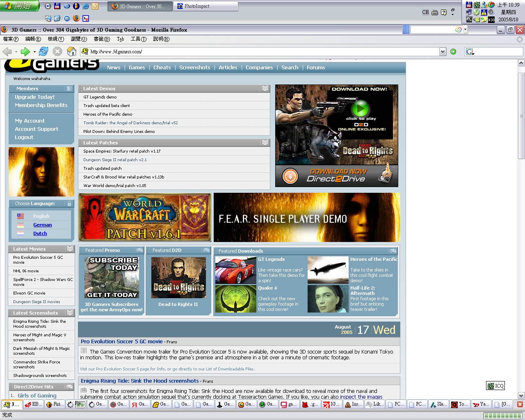Open the 說明(H) menu
The image size is (525, 420).
(161, 39)
